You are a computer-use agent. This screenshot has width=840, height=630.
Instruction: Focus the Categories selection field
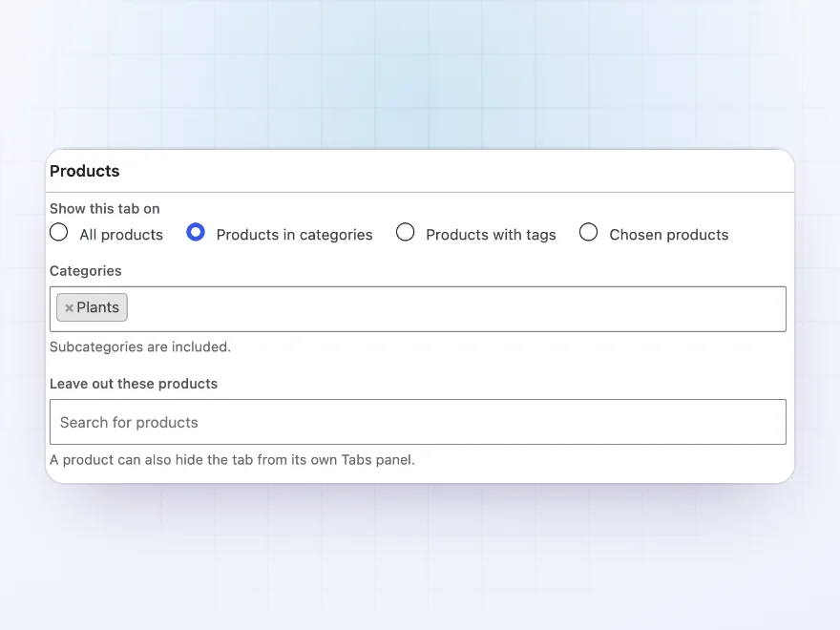pyautogui.click(x=418, y=309)
